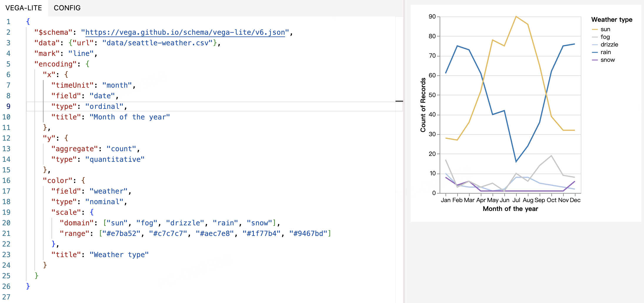The image size is (644, 303).
Task: Click line number 9 in the gutter
Action: [x=8, y=106]
